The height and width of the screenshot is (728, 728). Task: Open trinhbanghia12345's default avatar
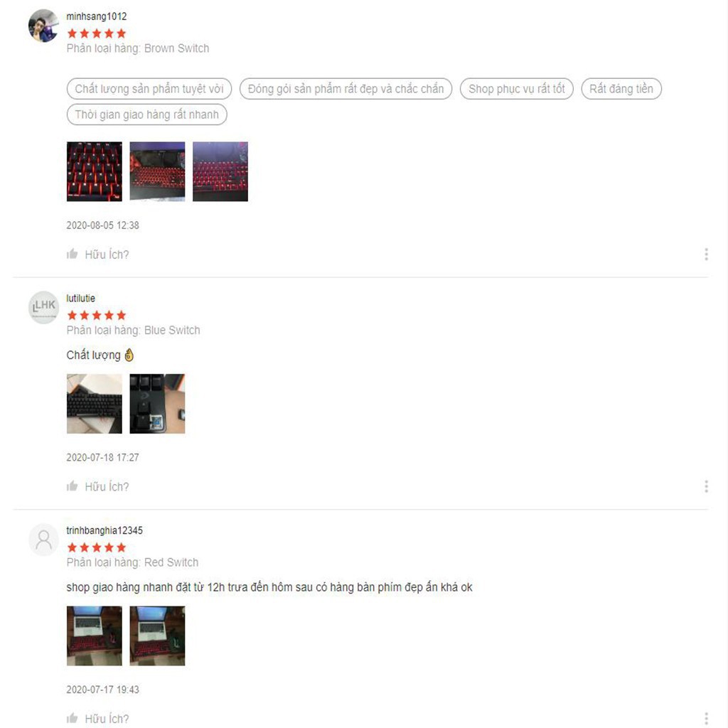[43, 540]
